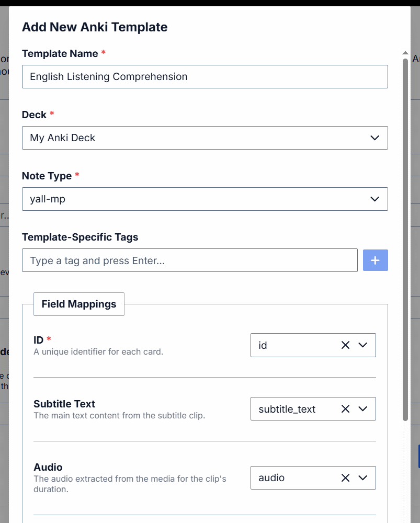Screen dimensions: 420x523
Task: Click the scroll-up arrow of the dialog
Action: [x=405, y=53]
